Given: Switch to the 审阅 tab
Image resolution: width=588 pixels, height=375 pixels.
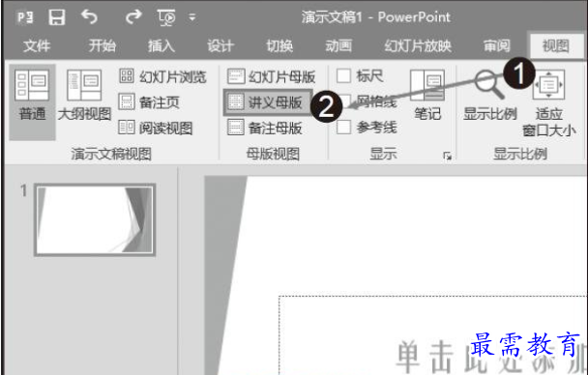Looking at the screenshot, I should pyautogui.click(x=497, y=46).
